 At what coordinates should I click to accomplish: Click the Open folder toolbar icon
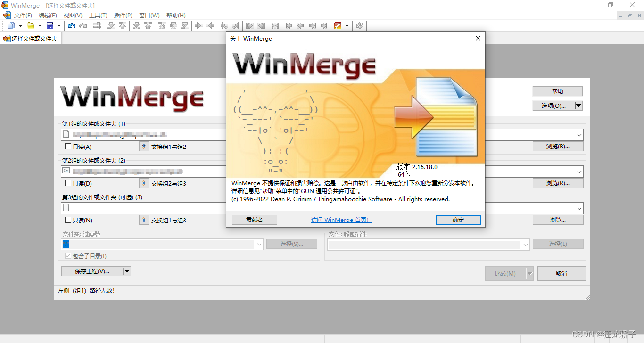click(x=31, y=25)
